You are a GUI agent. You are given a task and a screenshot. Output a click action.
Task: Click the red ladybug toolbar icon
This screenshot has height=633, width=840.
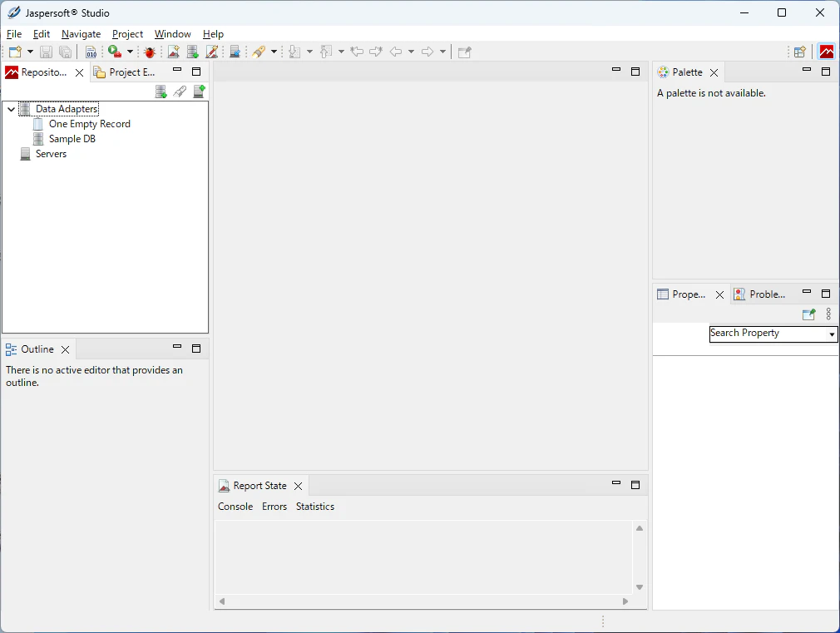[150, 52]
